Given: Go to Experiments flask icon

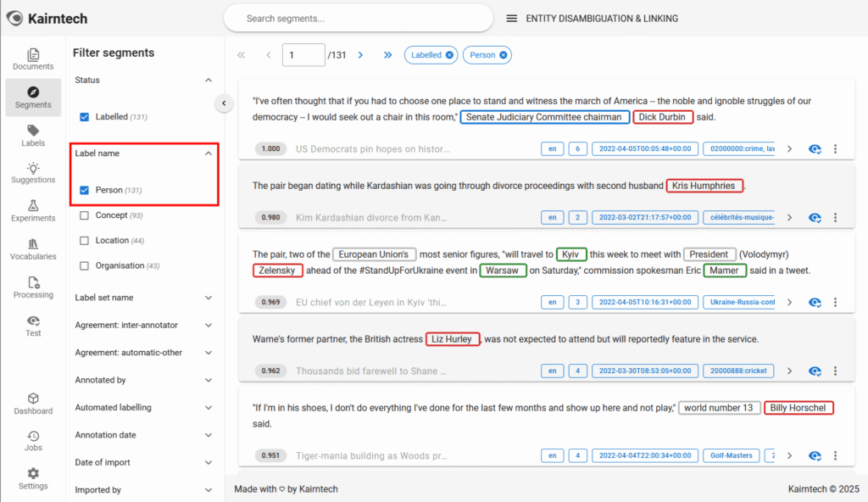Looking at the screenshot, I should pyautogui.click(x=33, y=211).
